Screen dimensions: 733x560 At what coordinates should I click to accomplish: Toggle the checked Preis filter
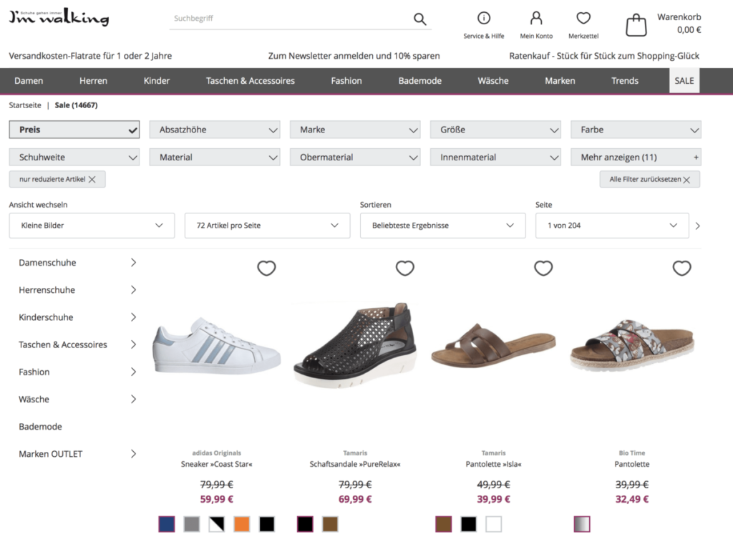(74, 130)
